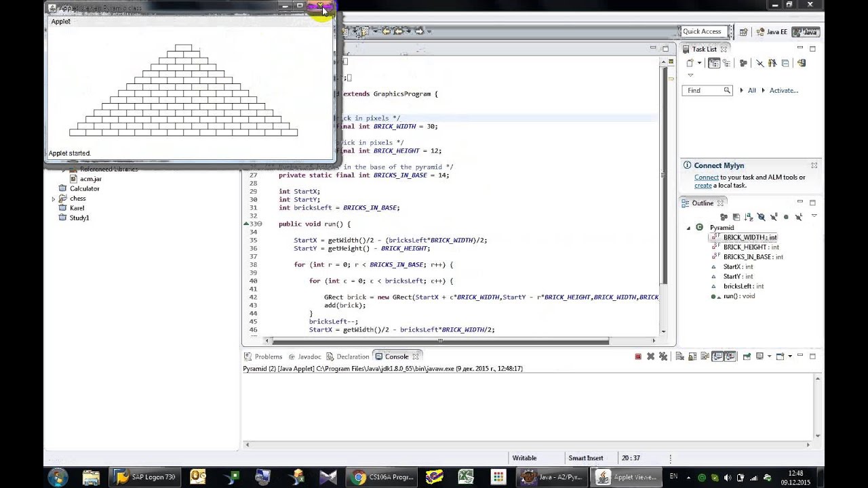Screen dimensions: 868x488
Task: Click Windows Explorer taskbar icon
Action: [x=91, y=477]
